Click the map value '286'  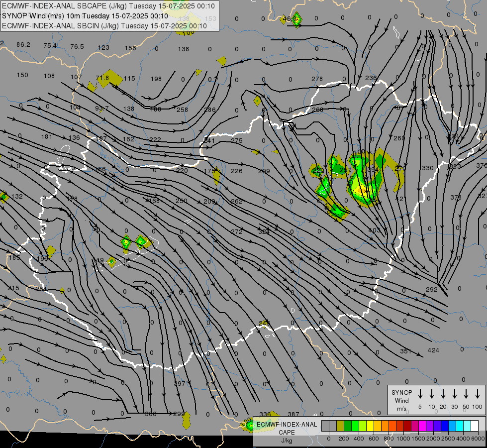point(210,110)
